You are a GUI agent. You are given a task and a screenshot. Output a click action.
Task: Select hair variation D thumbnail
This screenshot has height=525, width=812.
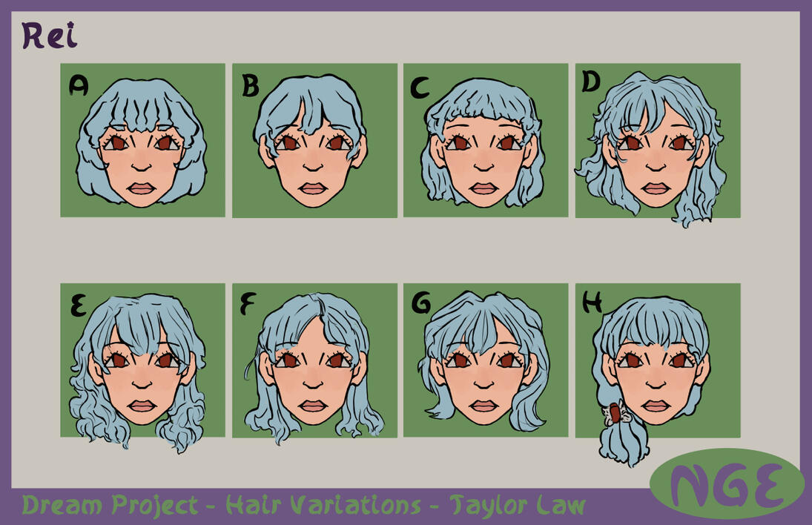coord(658,140)
